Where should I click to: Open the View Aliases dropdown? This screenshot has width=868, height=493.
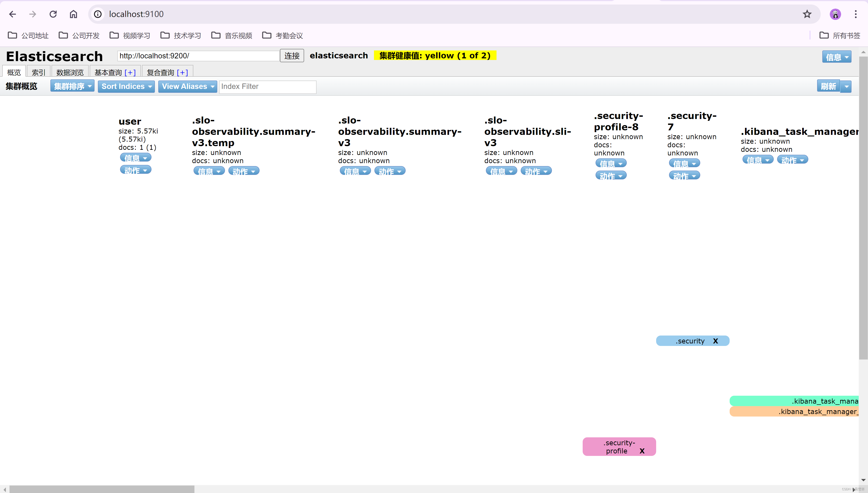[187, 86]
